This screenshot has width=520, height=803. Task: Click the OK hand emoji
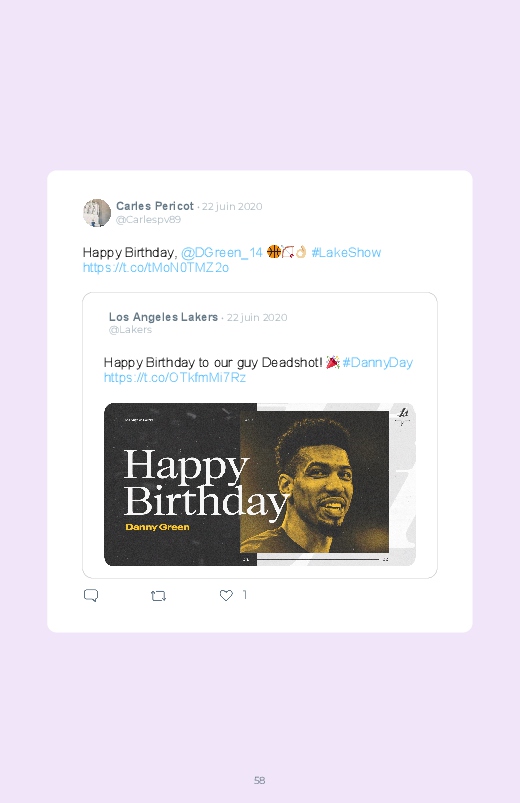click(x=301, y=251)
